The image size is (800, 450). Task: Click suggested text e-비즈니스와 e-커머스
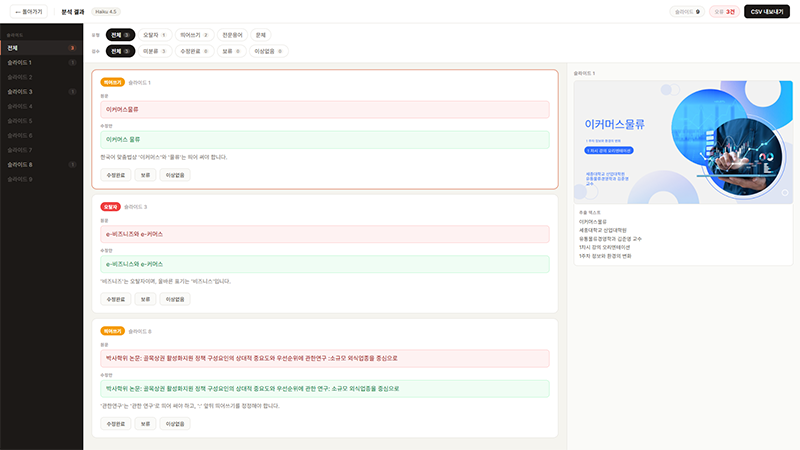[325, 264]
